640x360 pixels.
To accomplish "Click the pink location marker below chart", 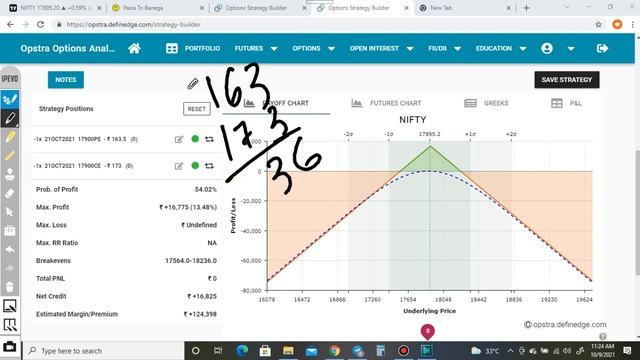I will click(428, 332).
